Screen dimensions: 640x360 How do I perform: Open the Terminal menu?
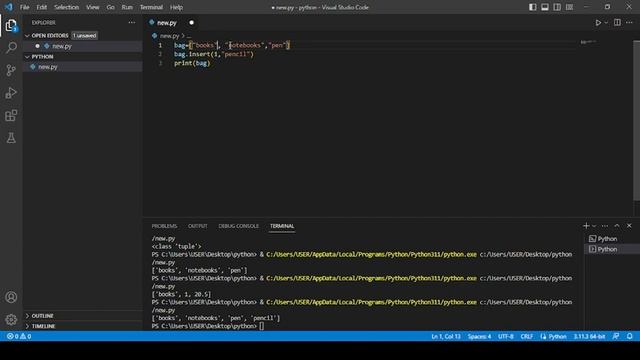[x=151, y=7]
